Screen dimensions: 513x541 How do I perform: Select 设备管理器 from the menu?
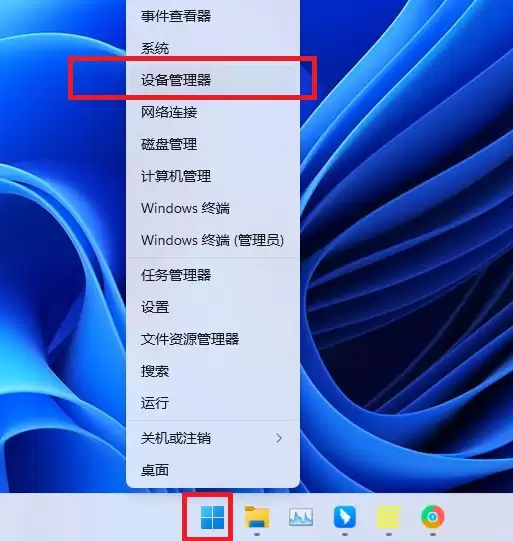click(x=213, y=80)
